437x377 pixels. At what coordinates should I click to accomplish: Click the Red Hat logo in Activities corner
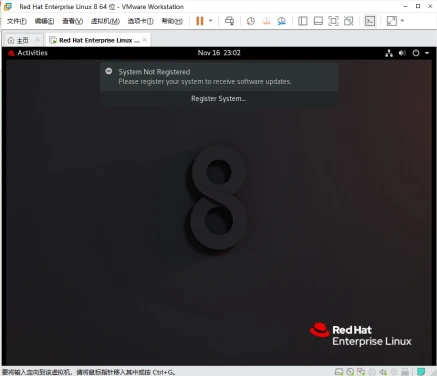coord(11,53)
